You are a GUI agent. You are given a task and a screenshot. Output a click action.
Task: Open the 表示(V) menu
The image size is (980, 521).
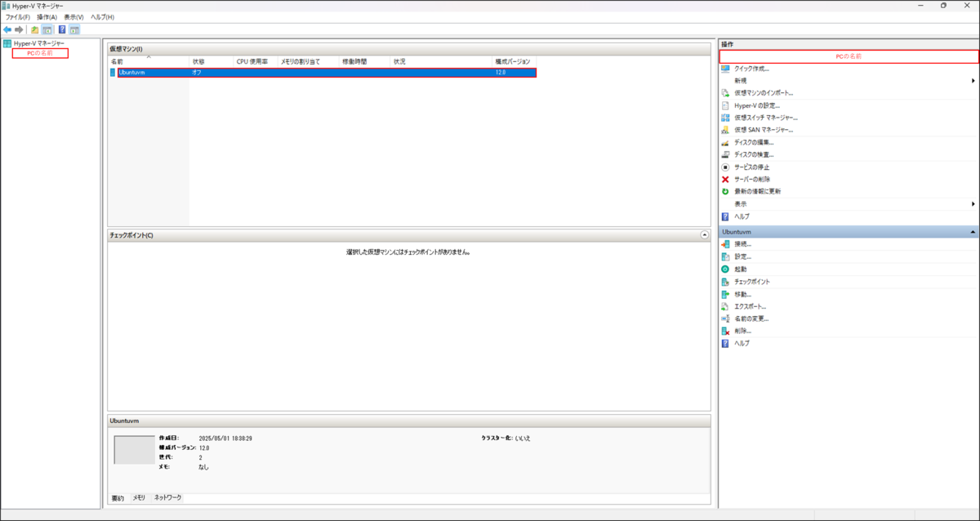tap(73, 17)
